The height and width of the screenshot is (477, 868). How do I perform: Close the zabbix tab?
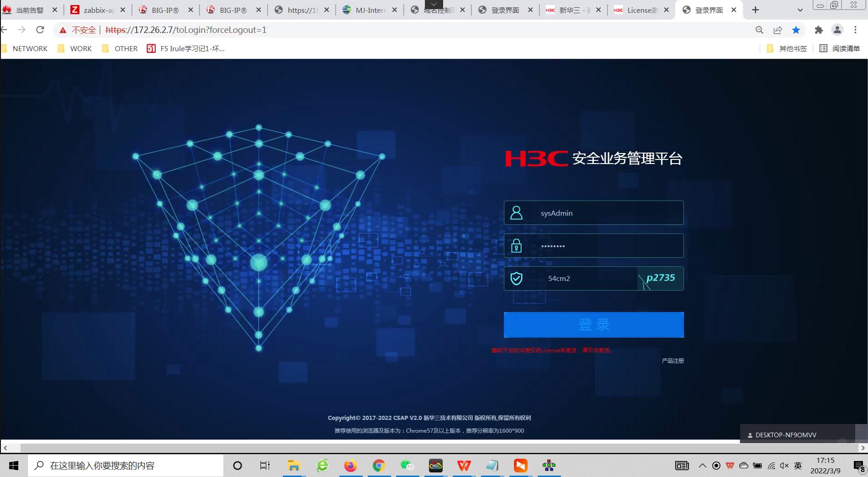point(123,10)
